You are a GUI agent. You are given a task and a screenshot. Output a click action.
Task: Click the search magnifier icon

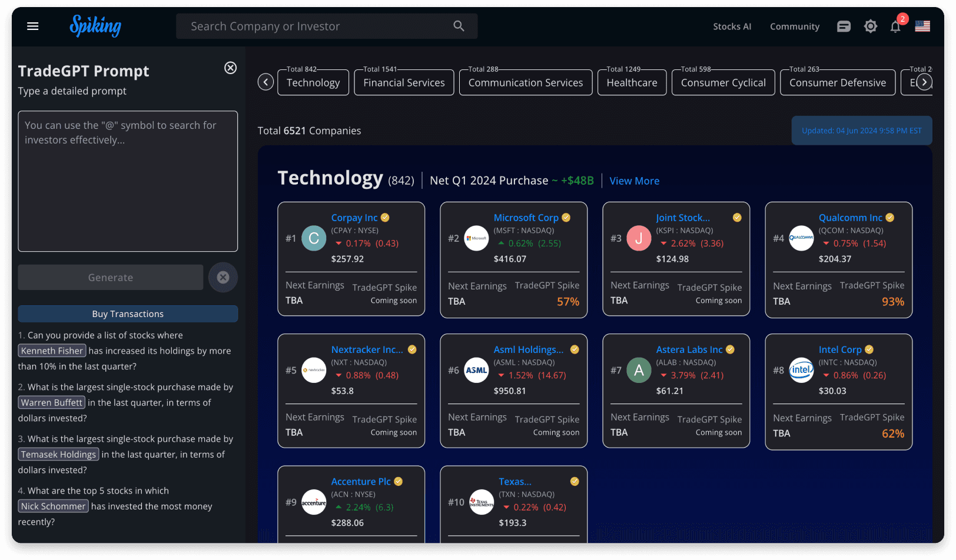459,26
